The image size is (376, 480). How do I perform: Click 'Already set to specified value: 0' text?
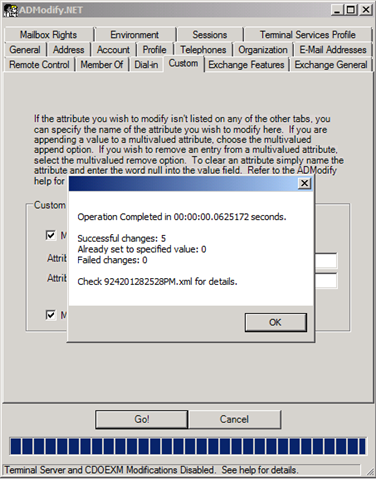click(142, 249)
